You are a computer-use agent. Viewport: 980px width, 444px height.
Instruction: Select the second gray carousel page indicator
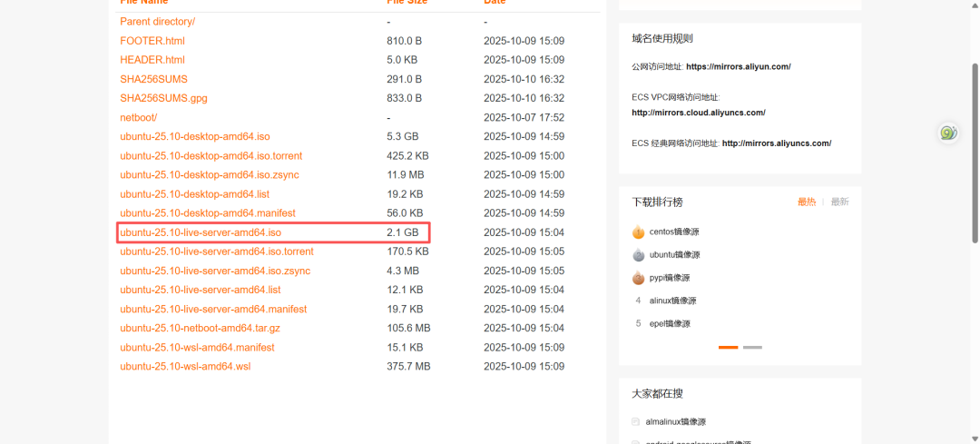coord(752,347)
